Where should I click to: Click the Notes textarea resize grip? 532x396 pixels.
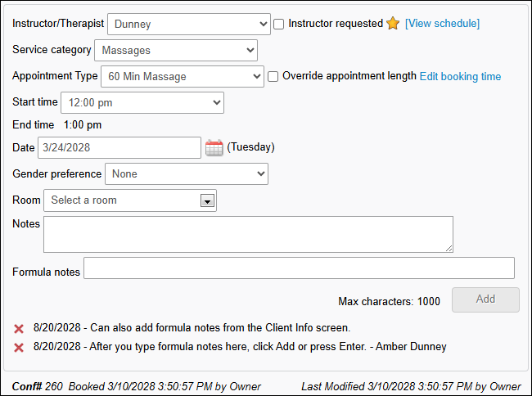click(449, 248)
